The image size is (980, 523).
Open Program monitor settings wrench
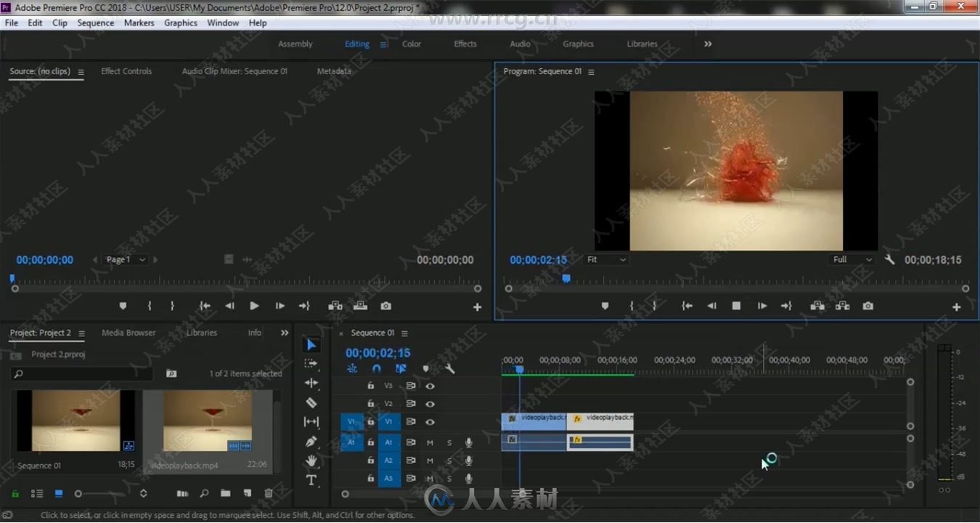(x=889, y=259)
